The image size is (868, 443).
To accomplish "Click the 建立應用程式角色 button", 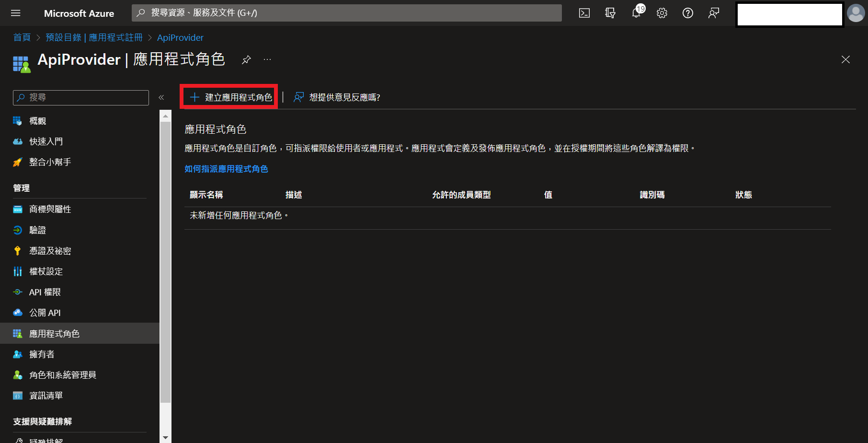I will tap(231, 97).
